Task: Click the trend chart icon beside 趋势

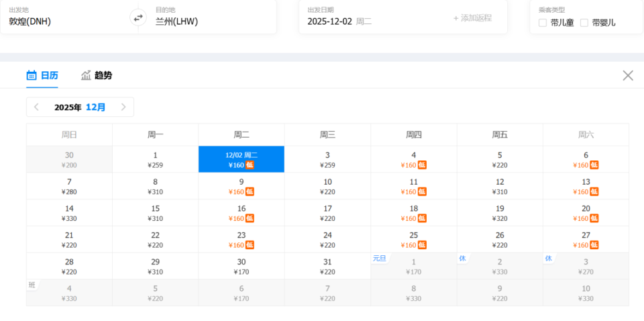Action: tap(86, 75)
